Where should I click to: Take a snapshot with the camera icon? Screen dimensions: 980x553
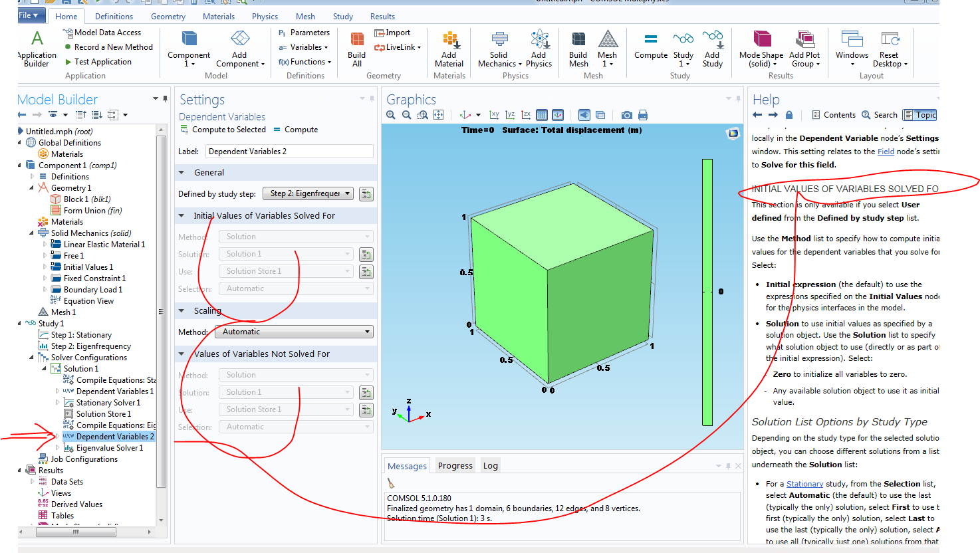626,115
